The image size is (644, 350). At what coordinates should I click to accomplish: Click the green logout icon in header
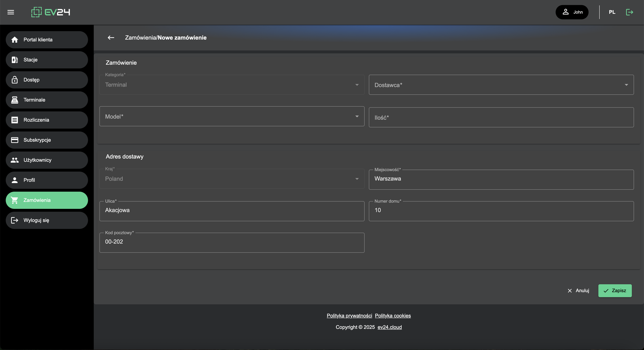[x=629, y=12]
